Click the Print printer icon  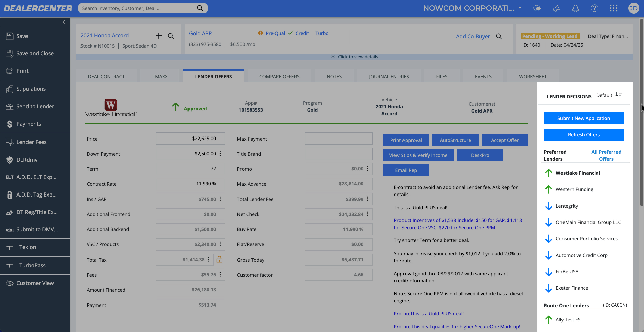click(x=10, y=71)
